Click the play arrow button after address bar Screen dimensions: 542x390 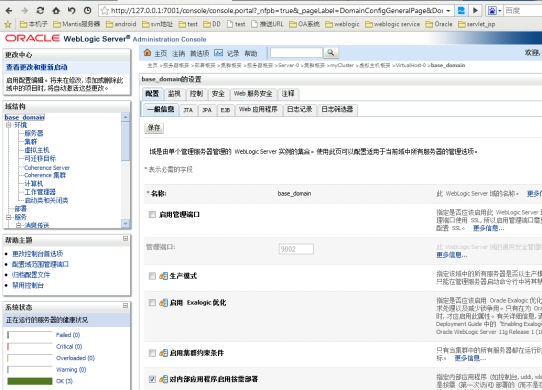(x=476, y=11)
